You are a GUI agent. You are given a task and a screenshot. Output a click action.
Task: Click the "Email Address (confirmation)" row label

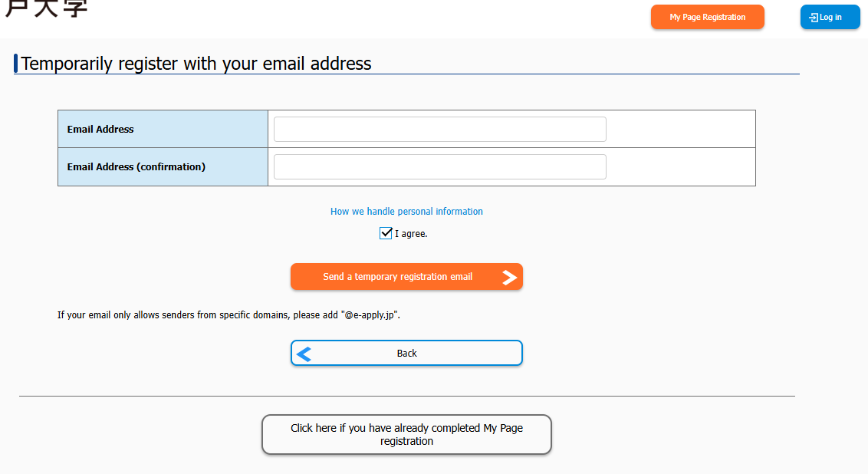tap(136, 167)
